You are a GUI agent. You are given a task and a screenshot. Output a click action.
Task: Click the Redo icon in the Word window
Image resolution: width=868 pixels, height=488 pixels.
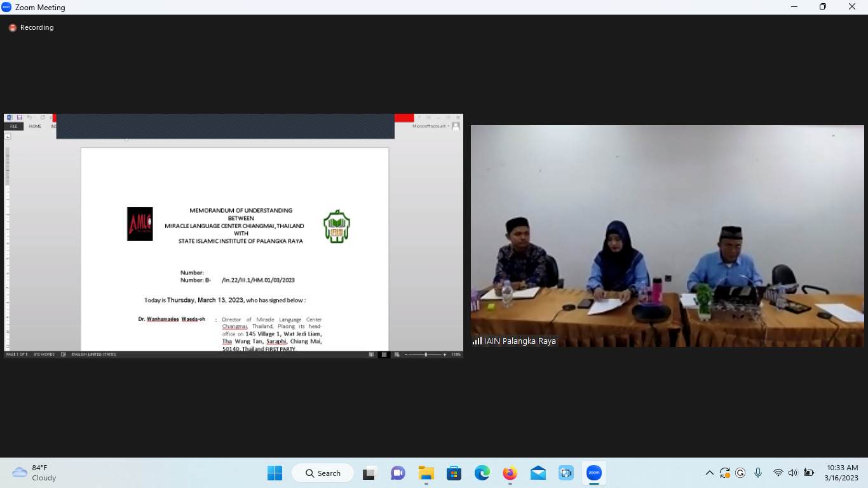tap(43, 118)
